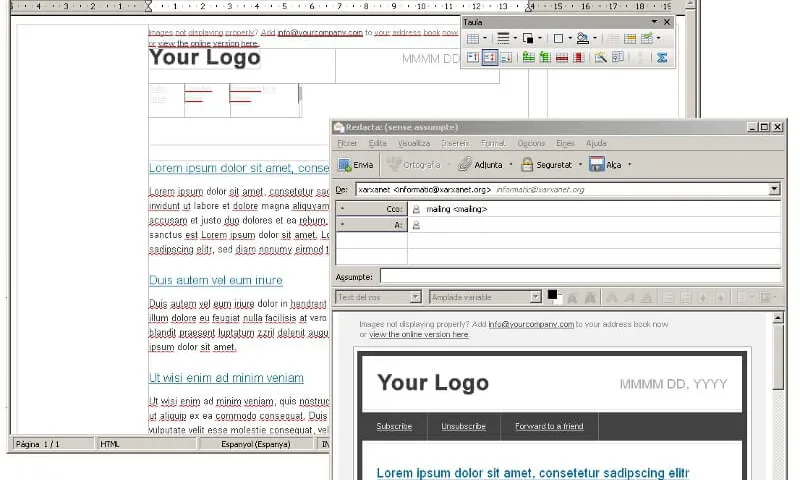
Task: Click the Envia send button icon
Action: pyautogui.click(x=345, y=164)
